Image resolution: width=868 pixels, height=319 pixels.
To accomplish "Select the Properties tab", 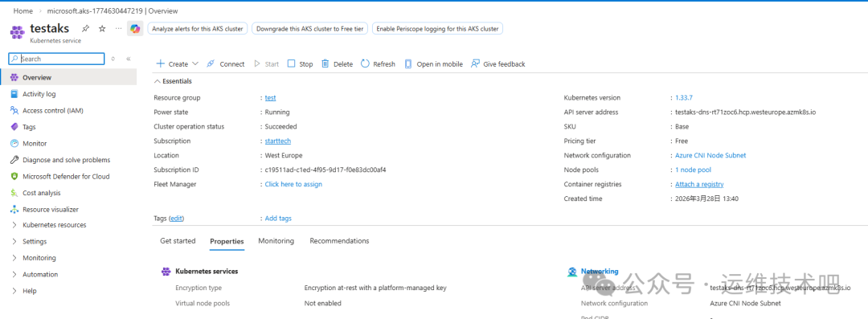I will coord(227,242).
